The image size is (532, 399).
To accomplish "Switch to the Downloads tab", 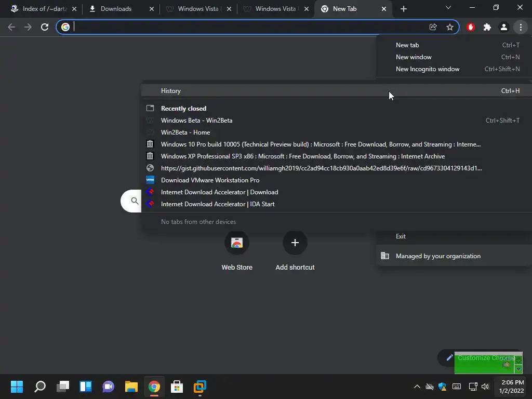I will coord(116,9).
